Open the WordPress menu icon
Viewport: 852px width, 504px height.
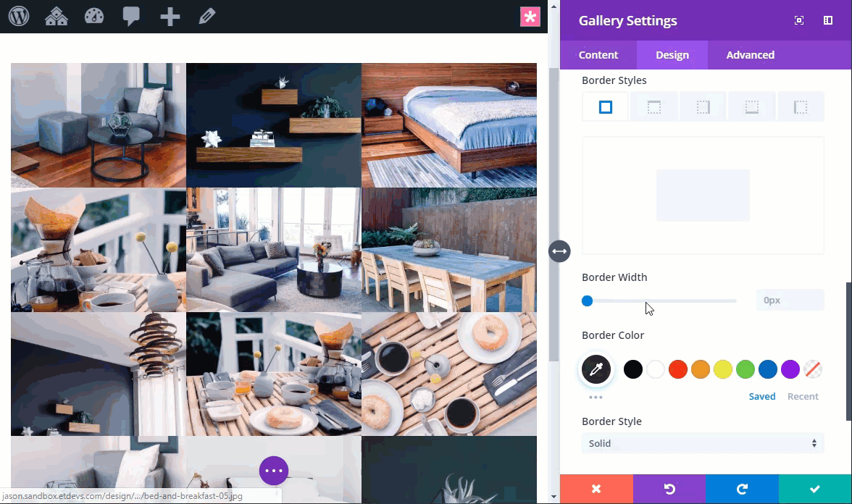click(x=17, y=15)
